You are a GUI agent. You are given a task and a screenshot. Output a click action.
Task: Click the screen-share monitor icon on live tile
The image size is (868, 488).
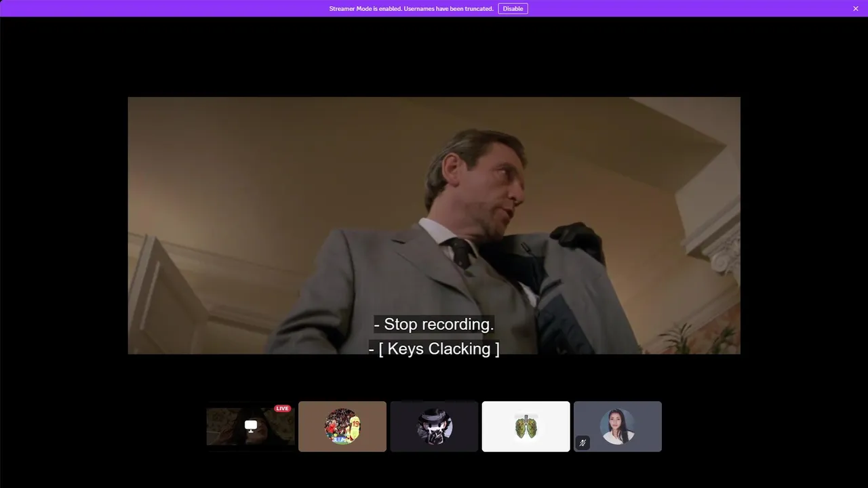click(x=251, y=426)
